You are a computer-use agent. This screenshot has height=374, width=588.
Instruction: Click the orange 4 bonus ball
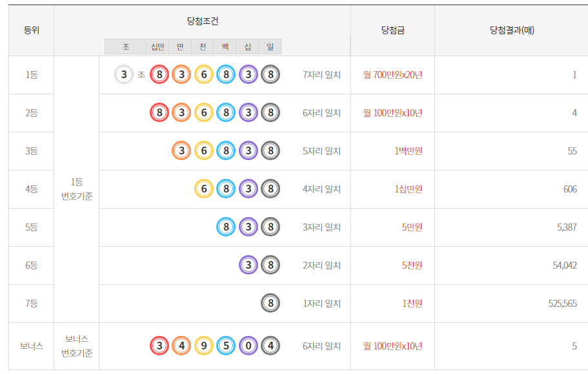point(181,346)
